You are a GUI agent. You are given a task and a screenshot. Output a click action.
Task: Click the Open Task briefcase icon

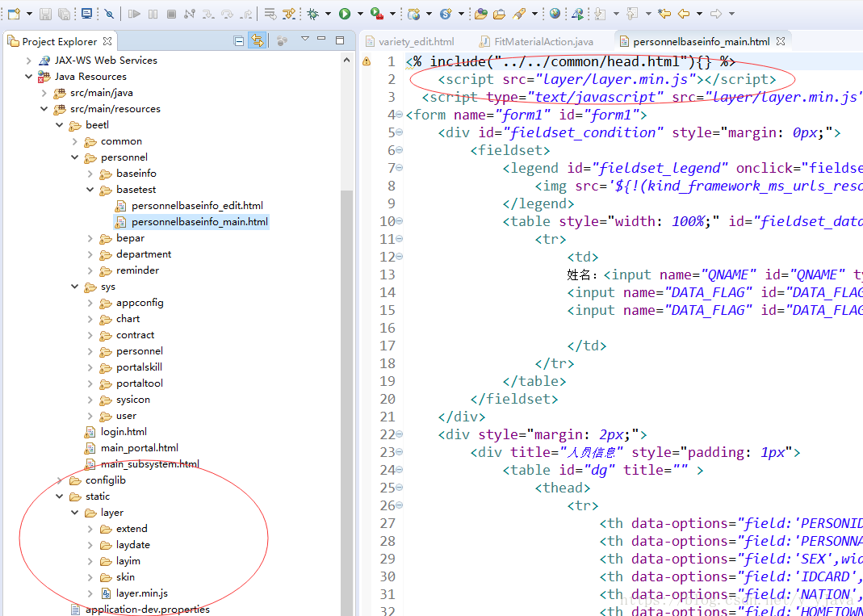499,13
